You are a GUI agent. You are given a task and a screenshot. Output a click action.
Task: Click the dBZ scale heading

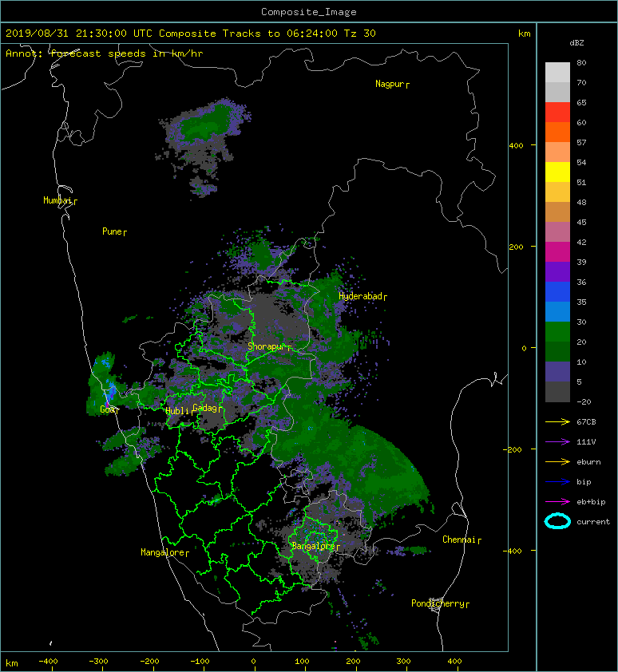576,43
